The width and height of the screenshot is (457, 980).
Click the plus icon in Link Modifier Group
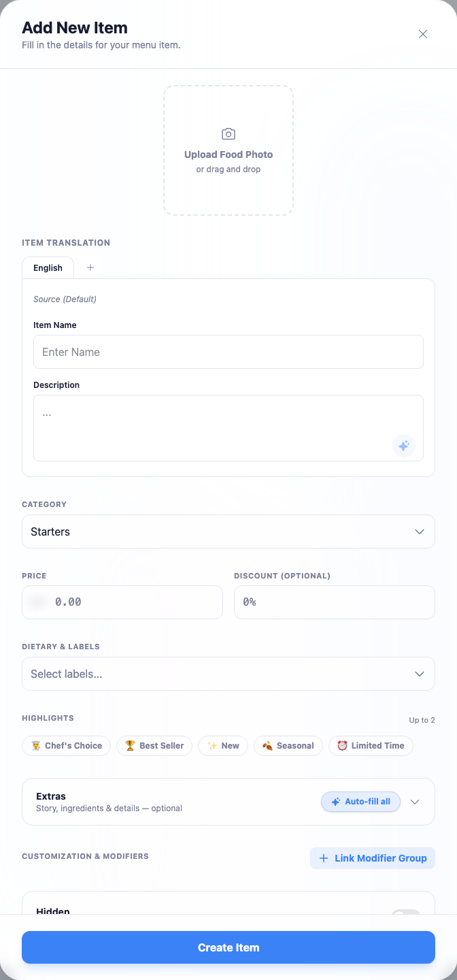point(324,858)
